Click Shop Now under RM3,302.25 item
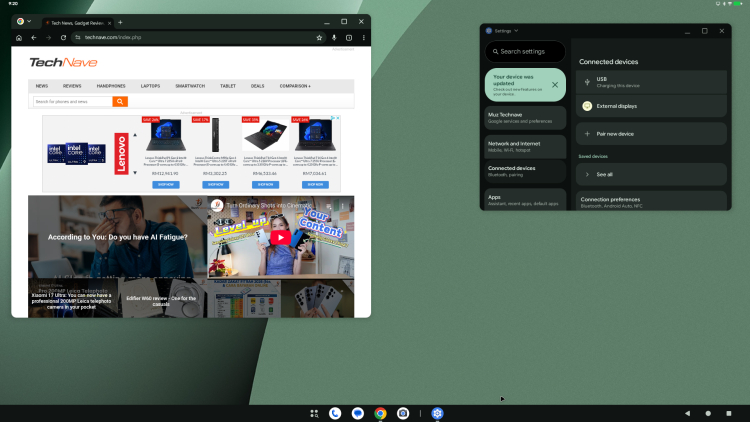The width and height of the screenshot is (750, 422). [x=216, y=185]
